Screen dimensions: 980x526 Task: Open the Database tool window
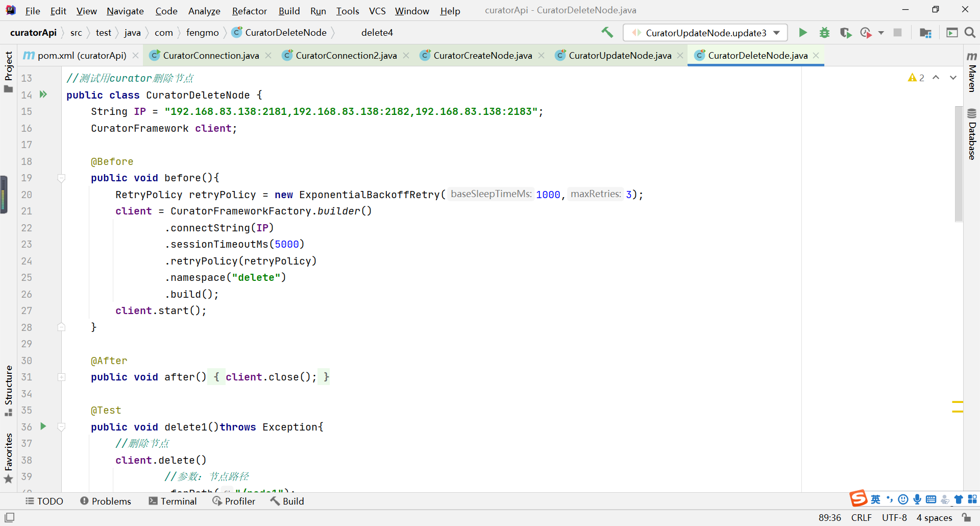(972, 134)
